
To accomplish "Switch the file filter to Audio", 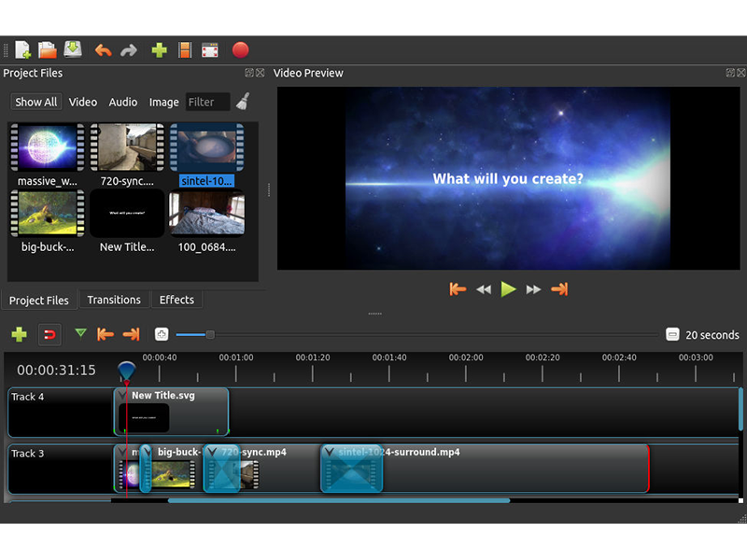I will pos(122,102).
